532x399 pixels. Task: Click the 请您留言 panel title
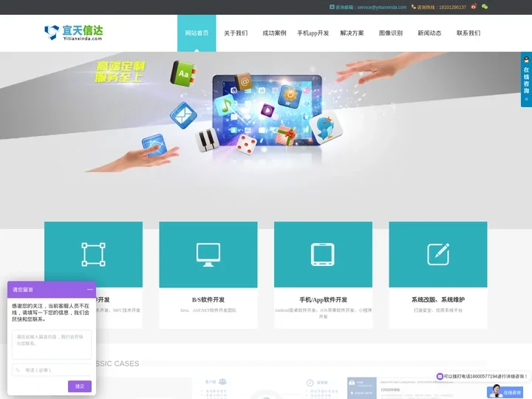pos(23,290)
